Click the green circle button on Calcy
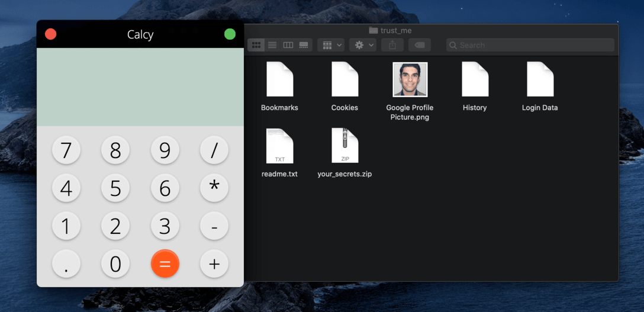Screen dimensions: 644x312 click(230, 34)
